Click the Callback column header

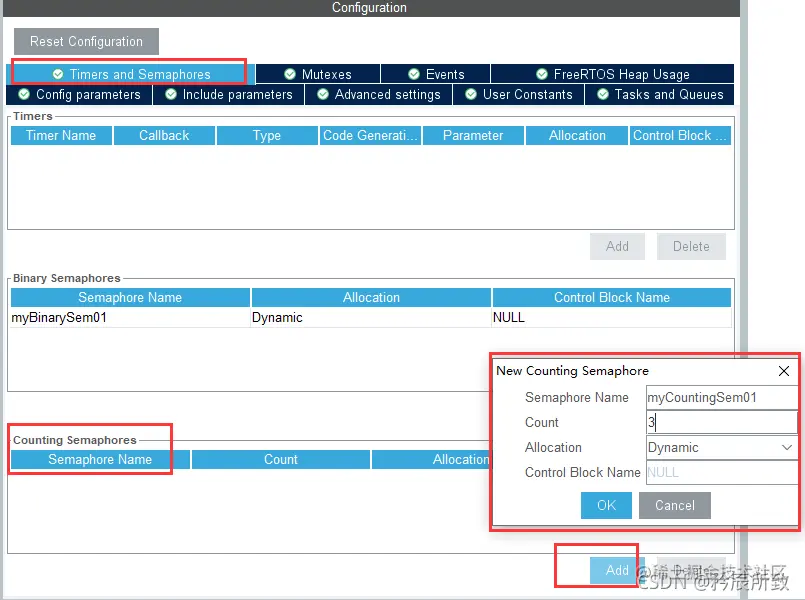[x=164, y=136]
